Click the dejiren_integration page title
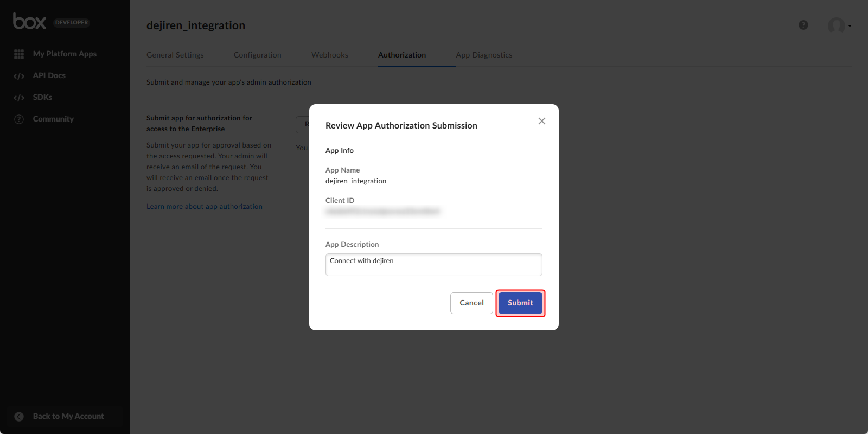The width and height of the screenshot is (868, 434). (x=196, y=25)
